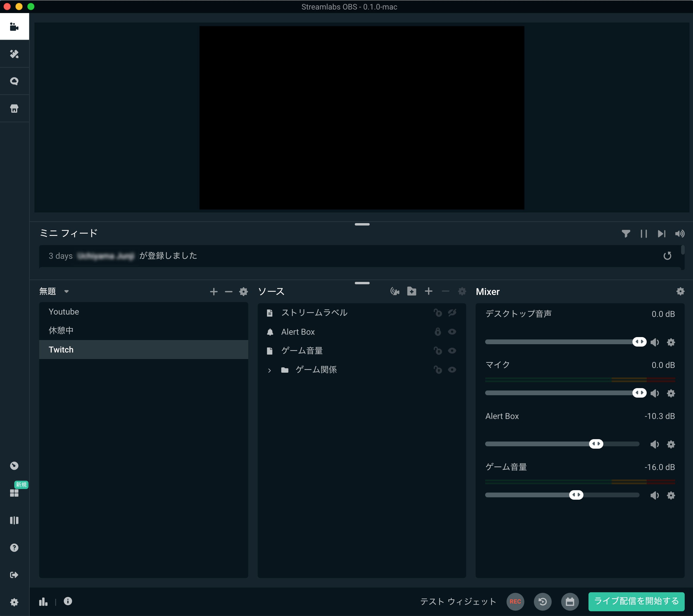Add a source folder
This screenshot has height=616, width=693.
click(x=412, y=291)
